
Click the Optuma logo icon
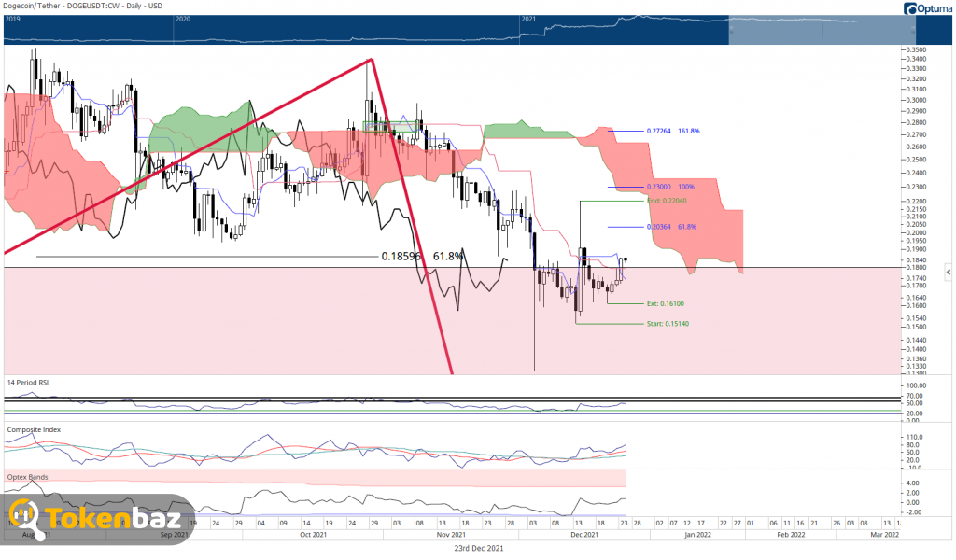(x=909, y=8)
